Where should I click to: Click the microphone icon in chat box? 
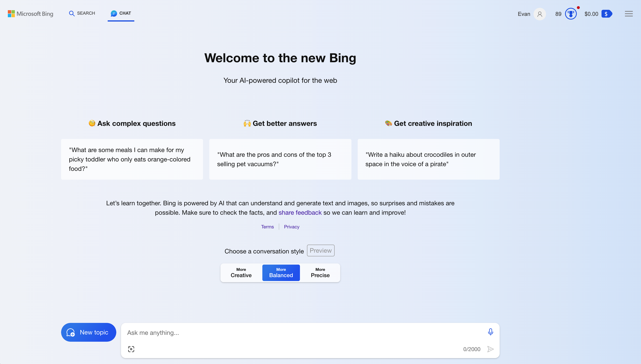pos(490,332)
